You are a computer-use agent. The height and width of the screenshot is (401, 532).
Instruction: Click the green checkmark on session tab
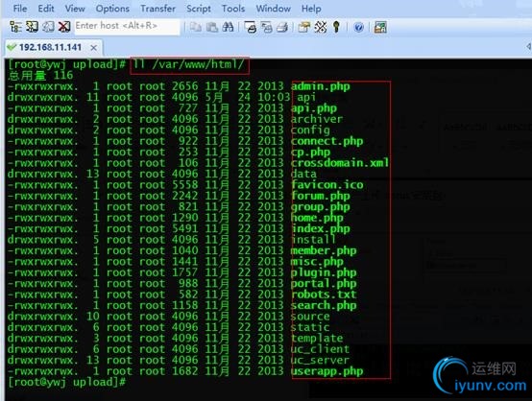pyautogui.click(x=12, y=47)
